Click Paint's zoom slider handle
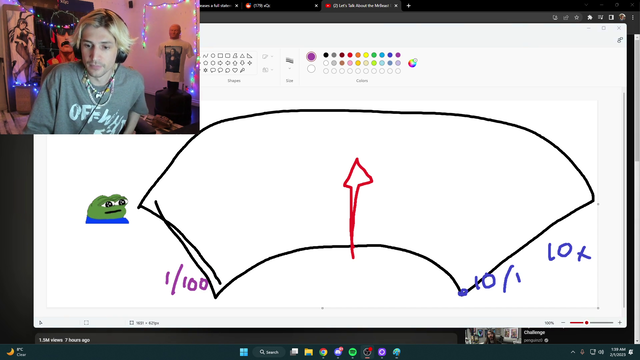This screenshot has width=640, height=360. [x=587, y=322]
